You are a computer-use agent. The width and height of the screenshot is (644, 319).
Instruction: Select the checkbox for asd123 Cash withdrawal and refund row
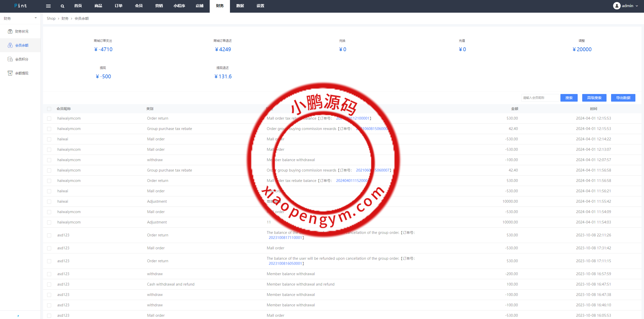(x=49, y=285)
